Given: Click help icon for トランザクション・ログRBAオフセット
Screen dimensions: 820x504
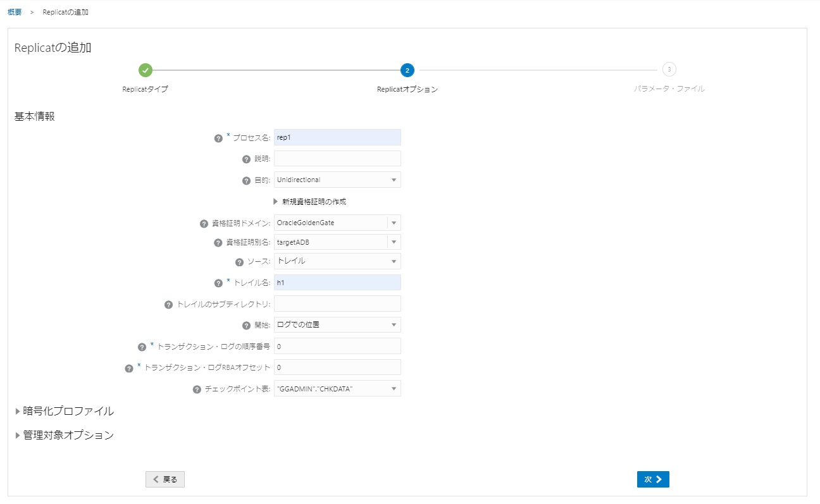Looking at the screenshot, I should tap(129, 368).
